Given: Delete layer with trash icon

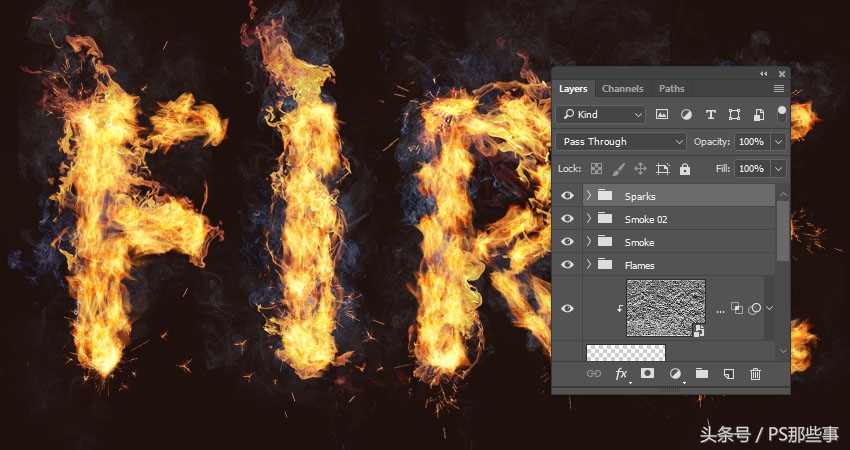Looking at the screenshot, I should pyautogui.click(x=755, y=374).
